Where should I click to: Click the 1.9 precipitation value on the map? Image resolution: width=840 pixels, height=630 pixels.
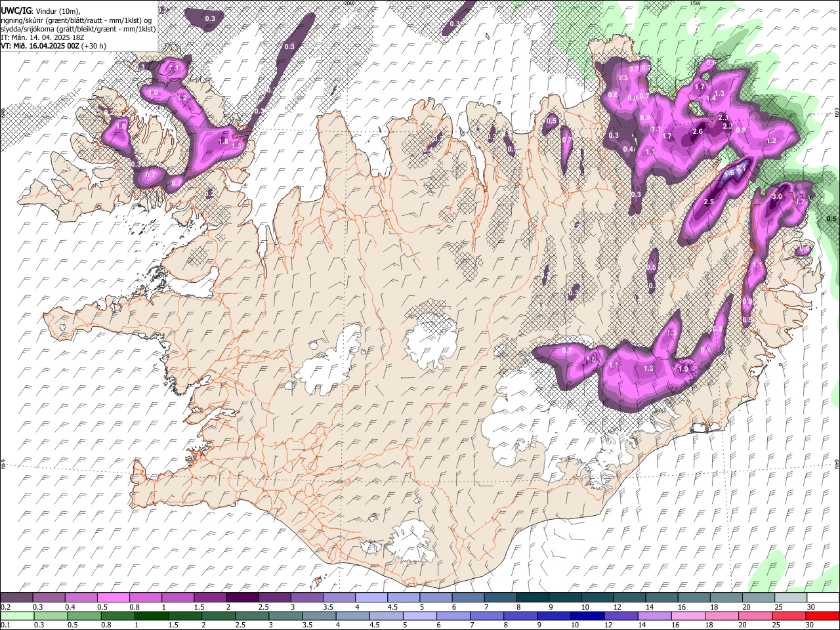683,369
